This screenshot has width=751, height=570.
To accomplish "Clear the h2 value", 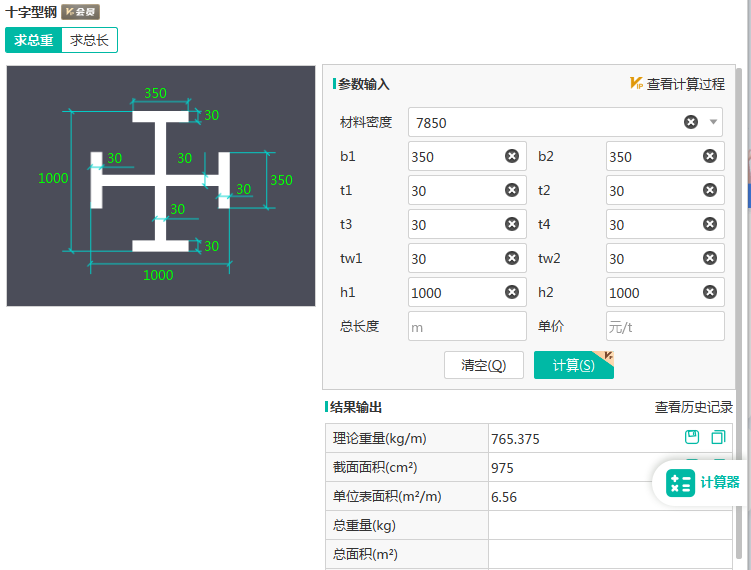I will tap(710, 292).
